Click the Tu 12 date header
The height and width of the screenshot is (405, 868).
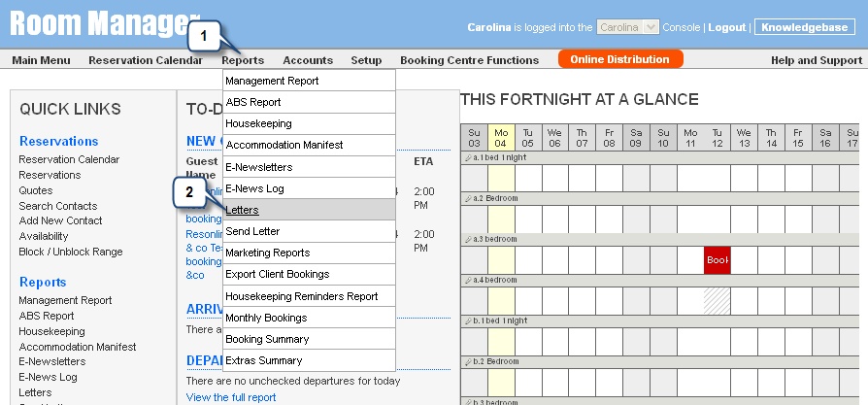[x=717, y=138]
